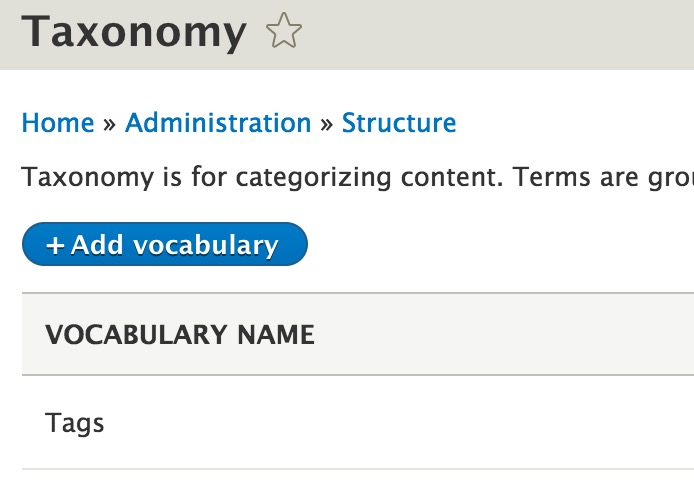
Task: Return to Home using the breadcrumb
Action: pos(58,123)
